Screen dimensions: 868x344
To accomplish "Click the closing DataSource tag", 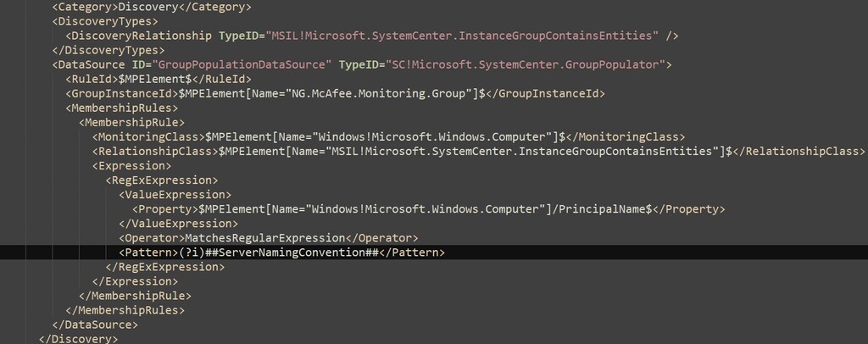I will click(x=95, y=325).
